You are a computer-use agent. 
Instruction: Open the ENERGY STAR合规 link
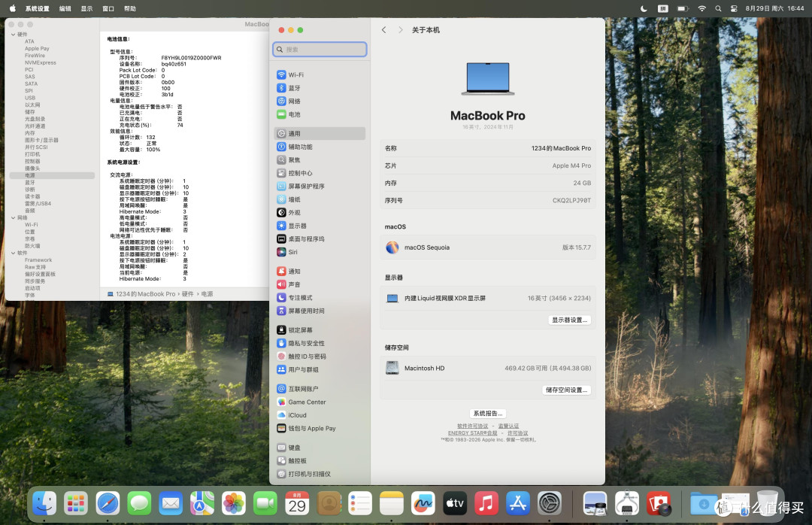coord(473,433)
